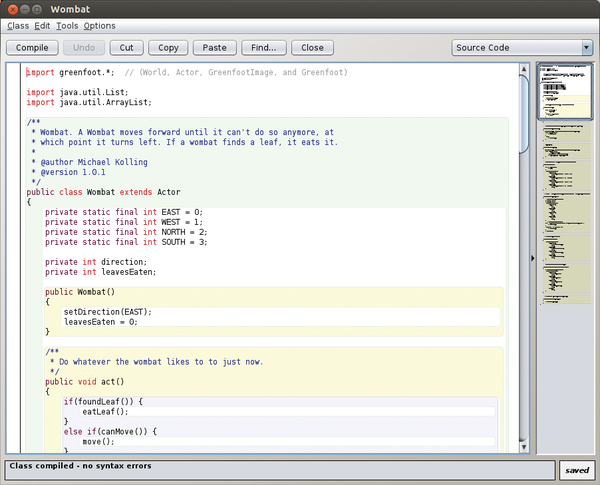This screenshot has width=600, height=485.
Task: Click the 'move();' statement
Action: (x=98, y=441)
